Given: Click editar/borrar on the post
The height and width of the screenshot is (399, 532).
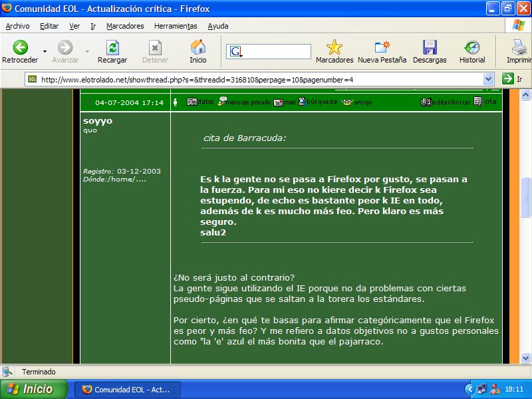Looking at the screenshot, I should (x=446, y=102).
